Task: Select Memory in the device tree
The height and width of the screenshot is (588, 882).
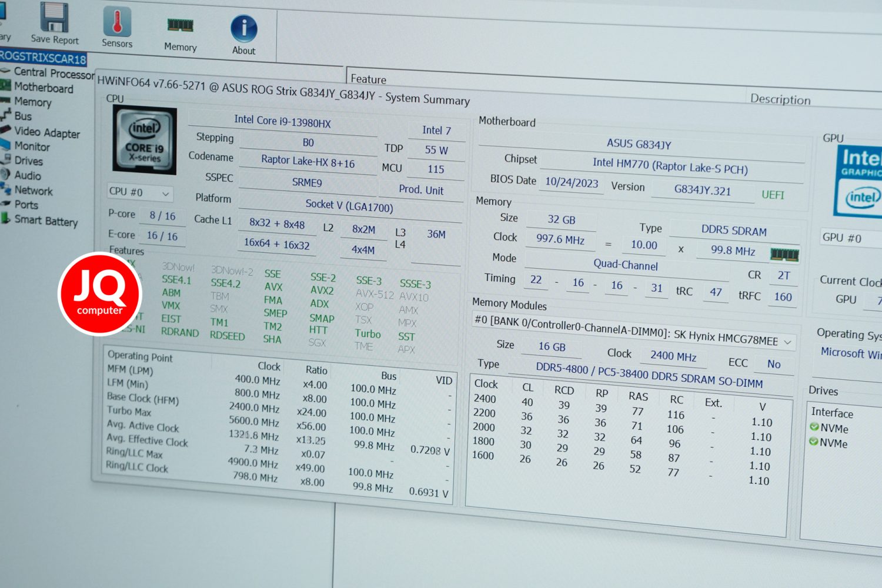Action: (x=33, y=102)
